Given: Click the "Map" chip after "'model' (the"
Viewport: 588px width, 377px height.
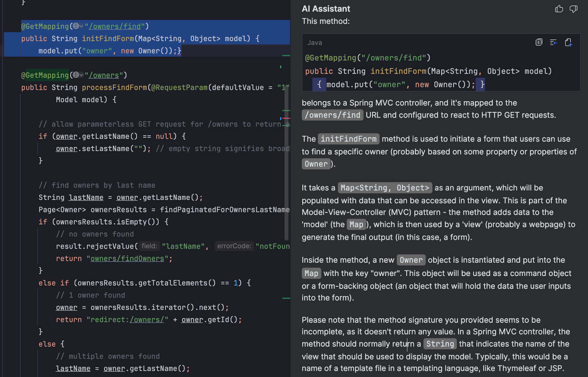Looking at the screenshot, I should coord(356,225).
